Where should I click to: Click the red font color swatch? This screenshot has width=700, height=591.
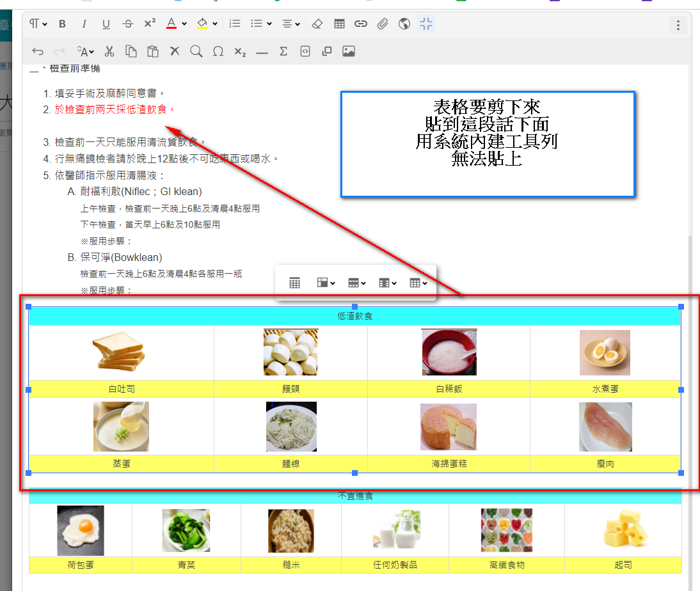pos(171,24)
